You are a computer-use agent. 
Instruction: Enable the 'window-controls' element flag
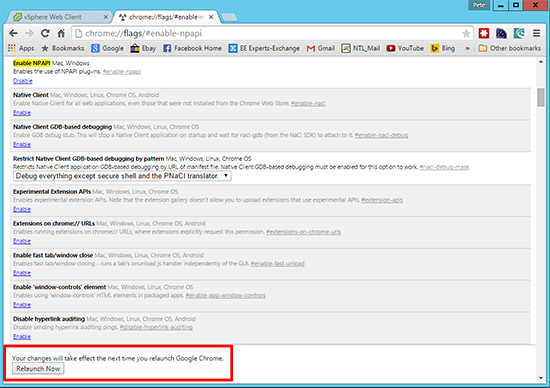22,305
